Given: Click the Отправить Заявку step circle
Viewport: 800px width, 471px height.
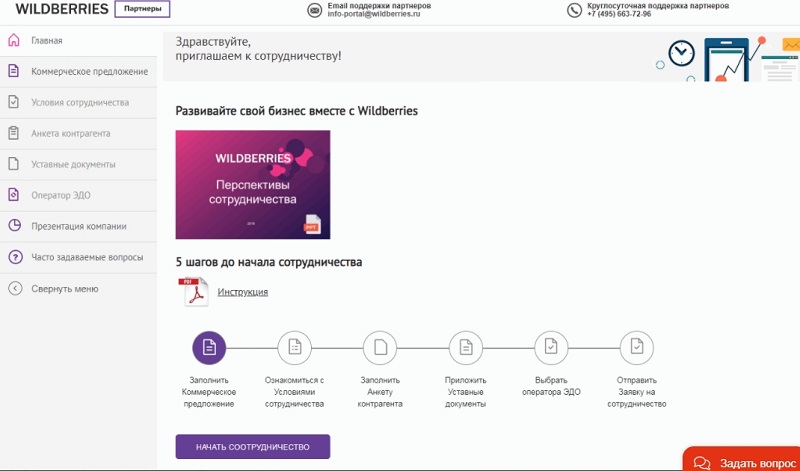Looking at the screenshot, I should click(x=637, y=348).
